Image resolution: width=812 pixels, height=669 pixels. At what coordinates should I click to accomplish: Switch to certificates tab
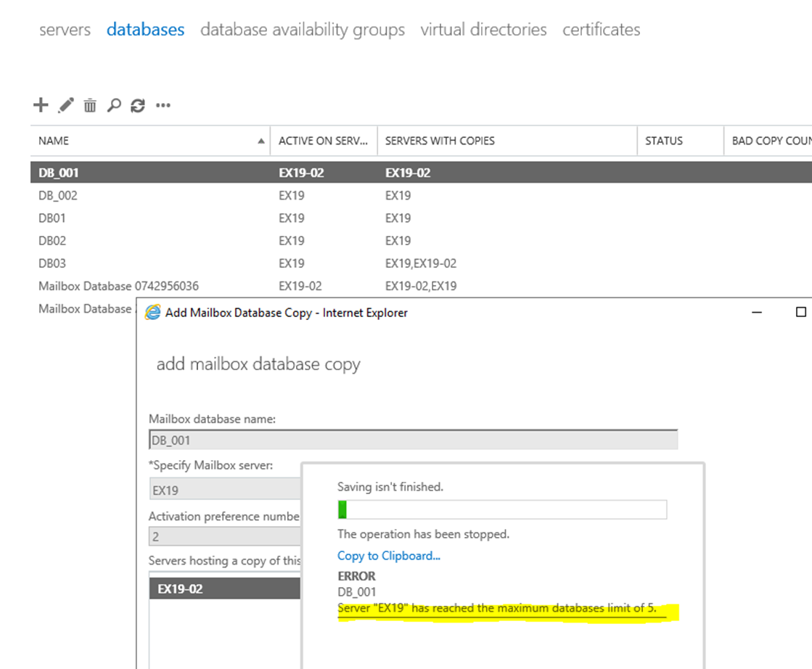tap(602, 30)
